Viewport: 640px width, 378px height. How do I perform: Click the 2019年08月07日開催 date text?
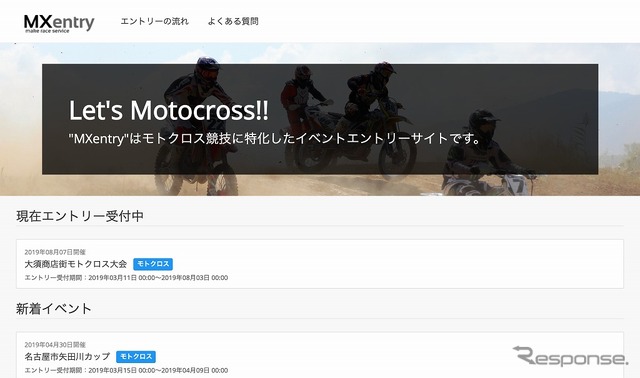coord(55,252)
